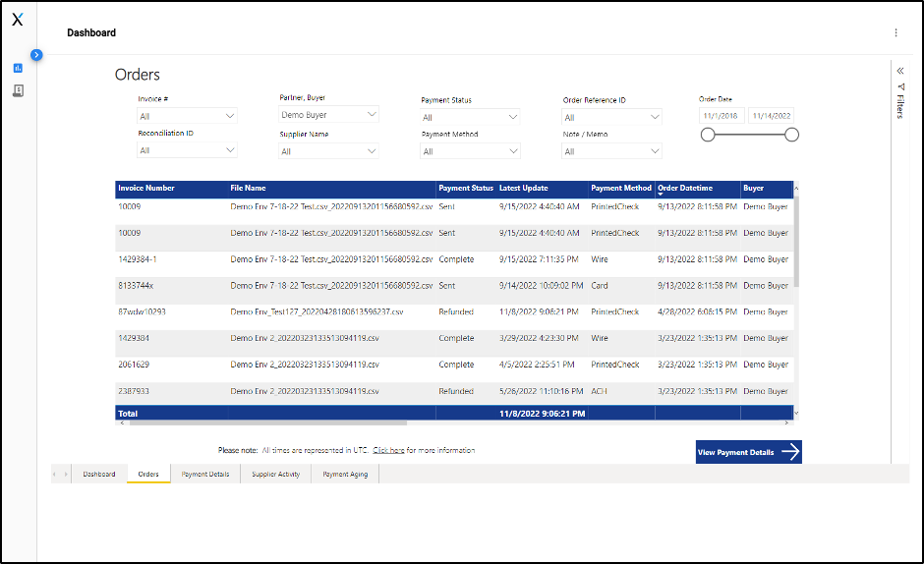The image size is (924, 564).
Task: Open the Payment Status dropdown
Action: [x=470, y=117]
